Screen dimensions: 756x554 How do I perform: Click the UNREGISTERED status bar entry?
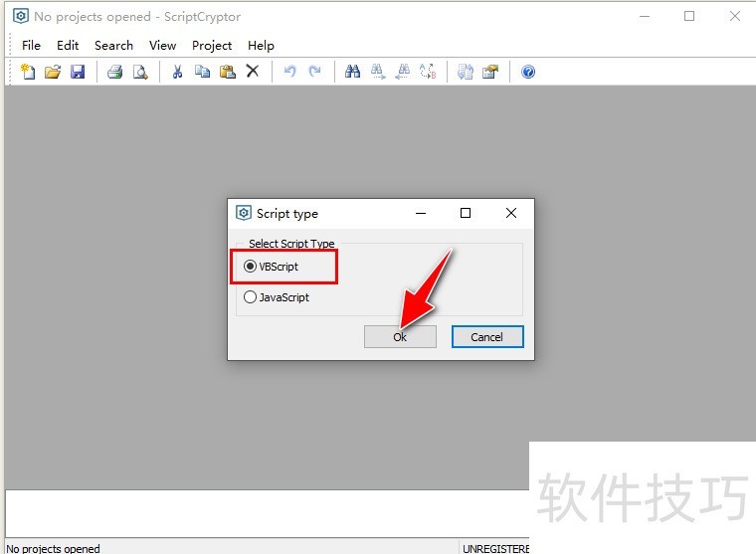click(495, 549)
